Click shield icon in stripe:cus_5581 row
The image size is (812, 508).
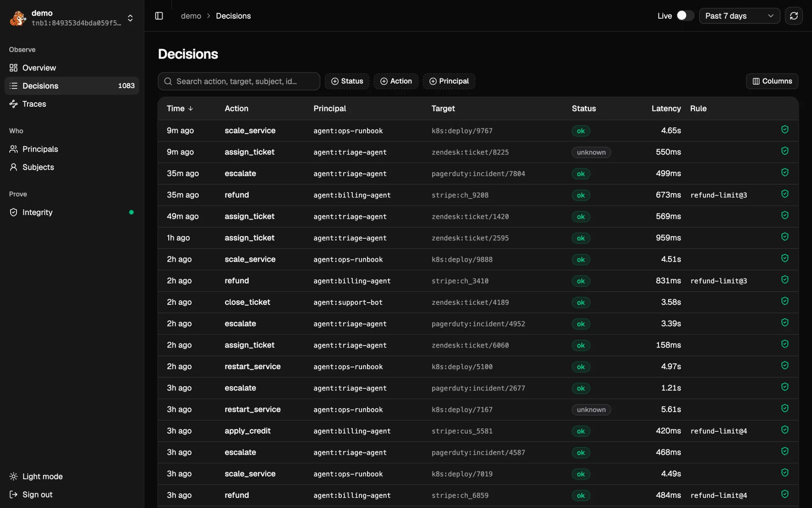point(785,430)
